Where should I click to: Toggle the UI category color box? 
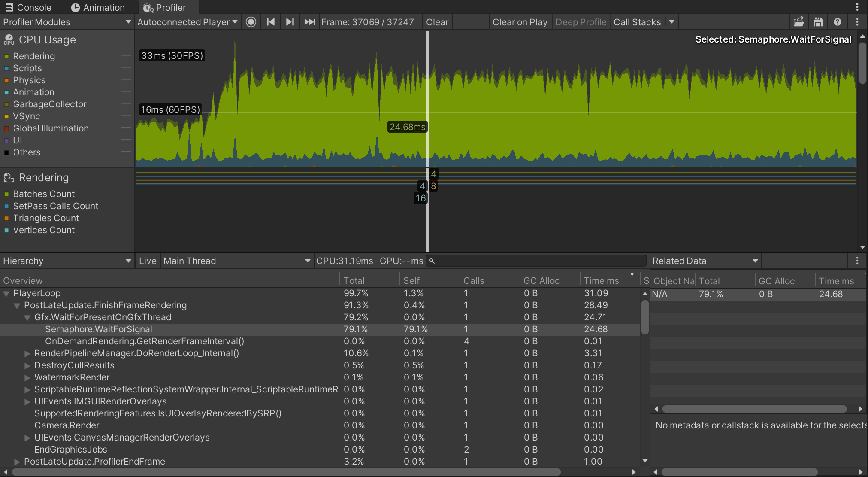[x=6, y=140]
